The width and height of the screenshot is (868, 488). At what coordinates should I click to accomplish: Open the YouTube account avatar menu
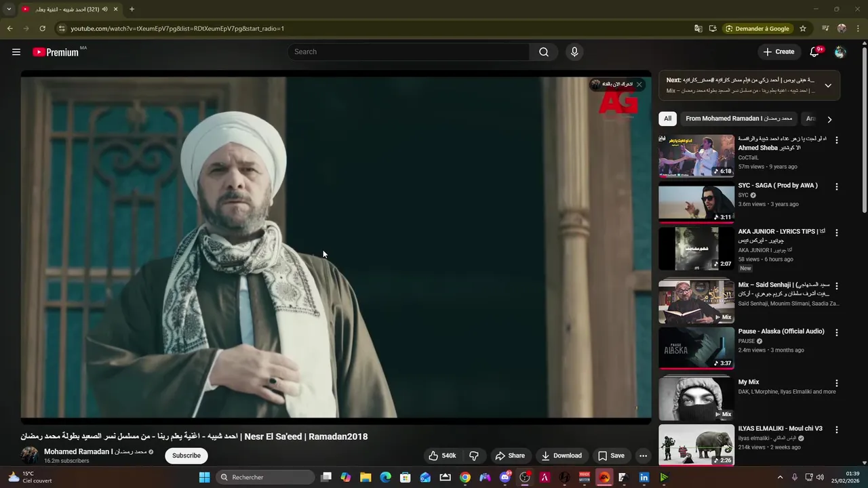point(840,52)
